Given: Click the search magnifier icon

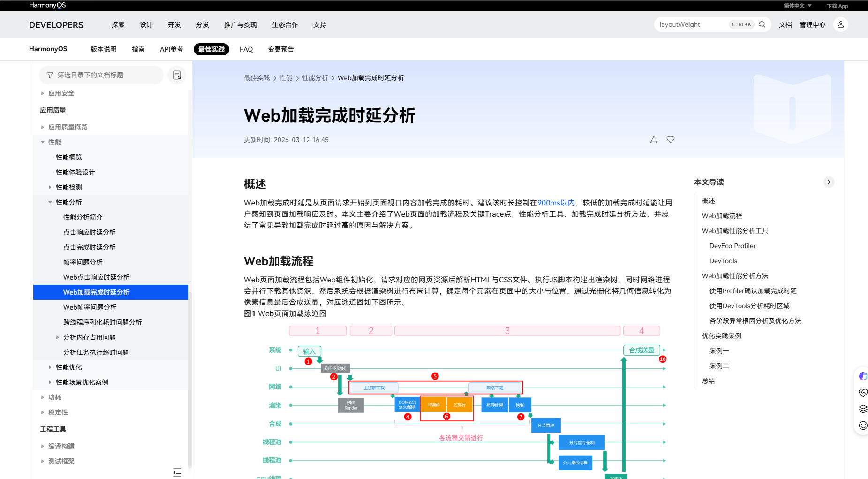Looking at the screenshot, I should click(x=762, y=24).
